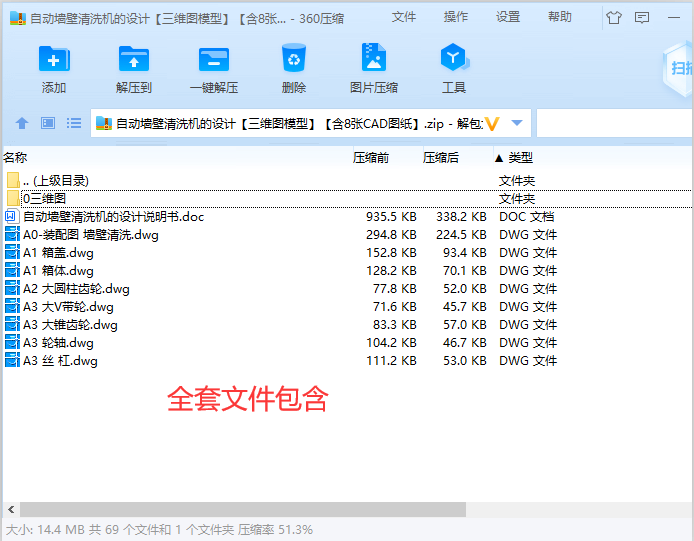Click the DWG icon for A1 箱盖.dwg
694x541 pixels.
(x=12, y=253)
